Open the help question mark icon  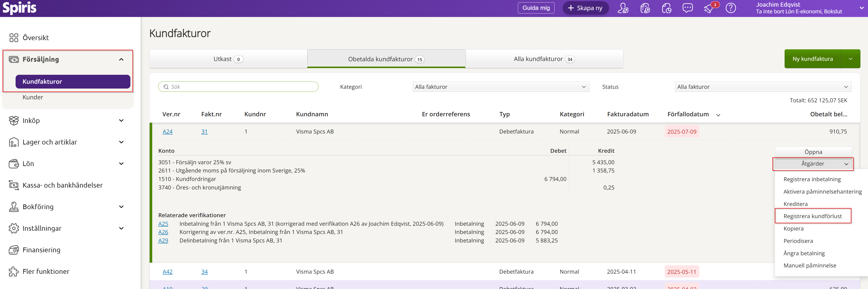731,8
